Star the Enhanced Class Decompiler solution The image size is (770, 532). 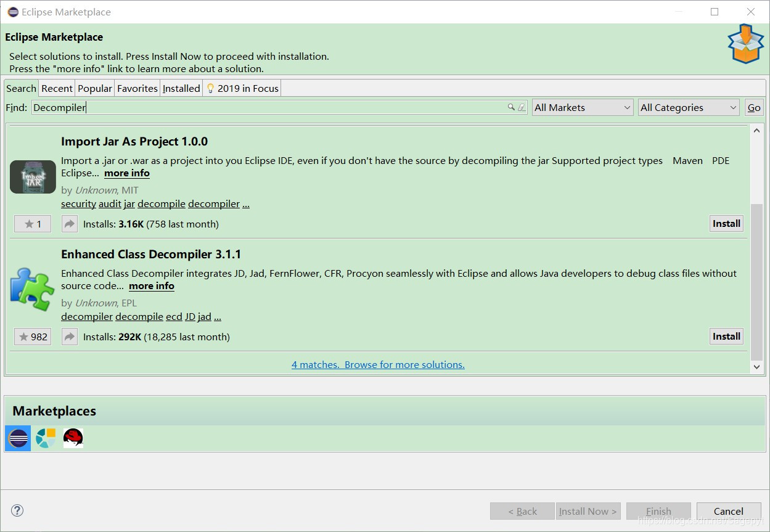click(x=33, y=337)
